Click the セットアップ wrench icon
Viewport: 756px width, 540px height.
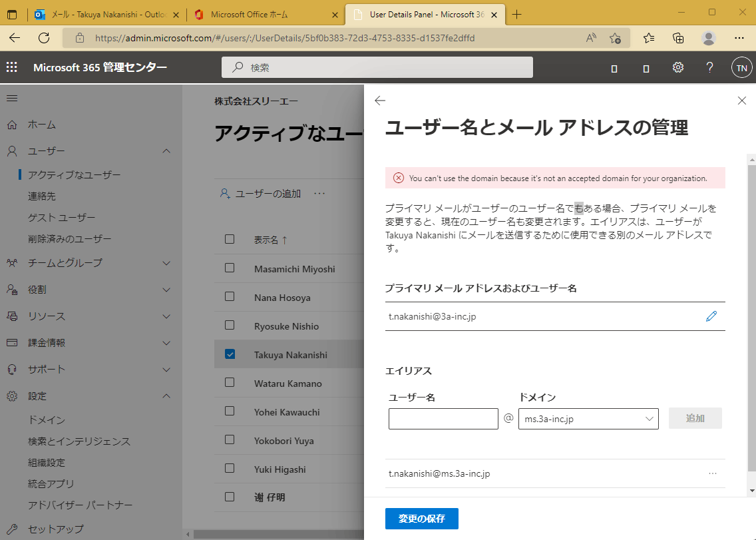point(12,529)
